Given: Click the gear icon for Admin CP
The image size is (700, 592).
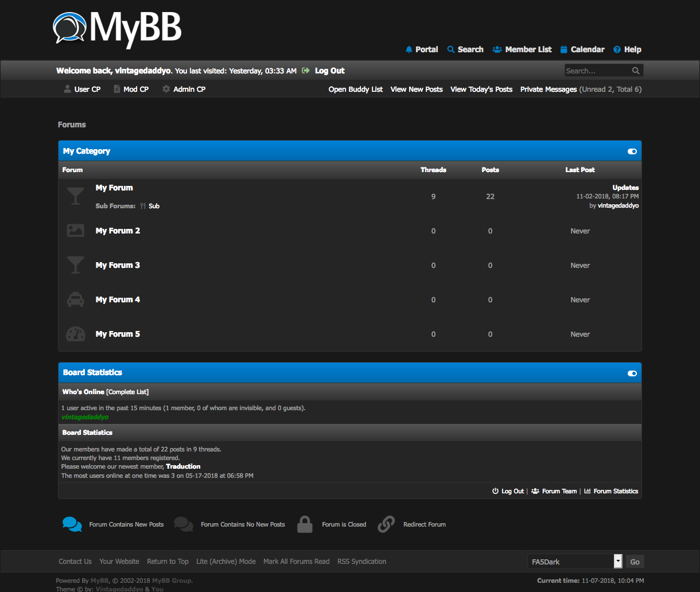Looking at the screenshot, I should 166,89.
